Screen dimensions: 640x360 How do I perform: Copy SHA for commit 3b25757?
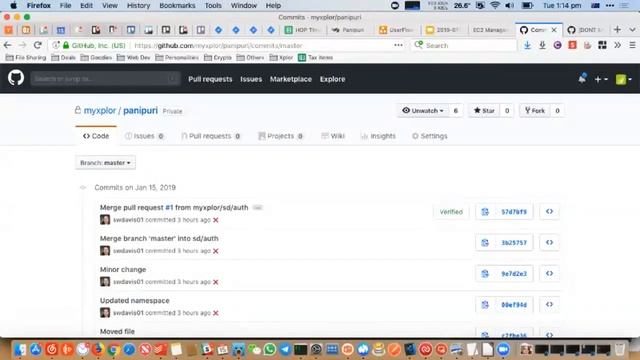coord(485,243)
